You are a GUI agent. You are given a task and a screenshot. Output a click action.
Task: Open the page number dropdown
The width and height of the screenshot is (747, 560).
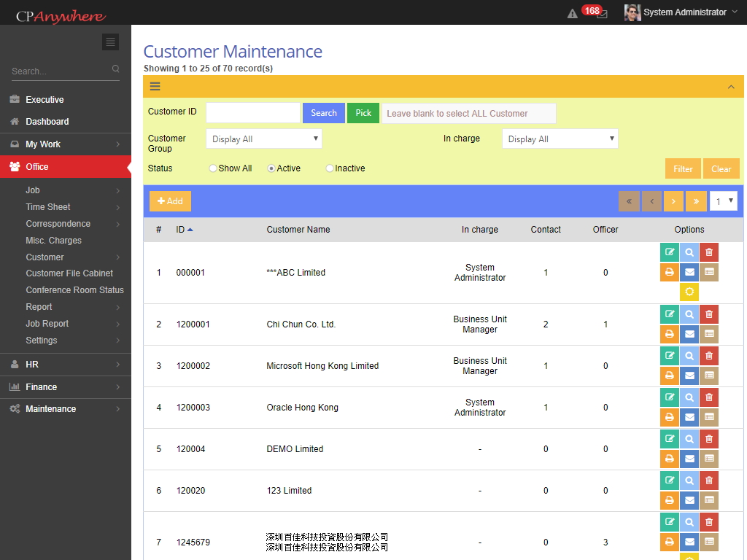723,201
